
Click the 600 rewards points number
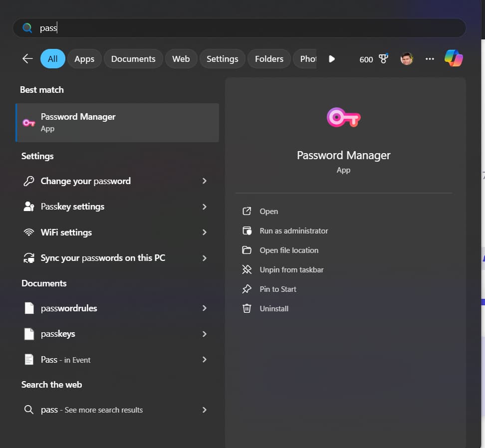click(x=366, y=59)
